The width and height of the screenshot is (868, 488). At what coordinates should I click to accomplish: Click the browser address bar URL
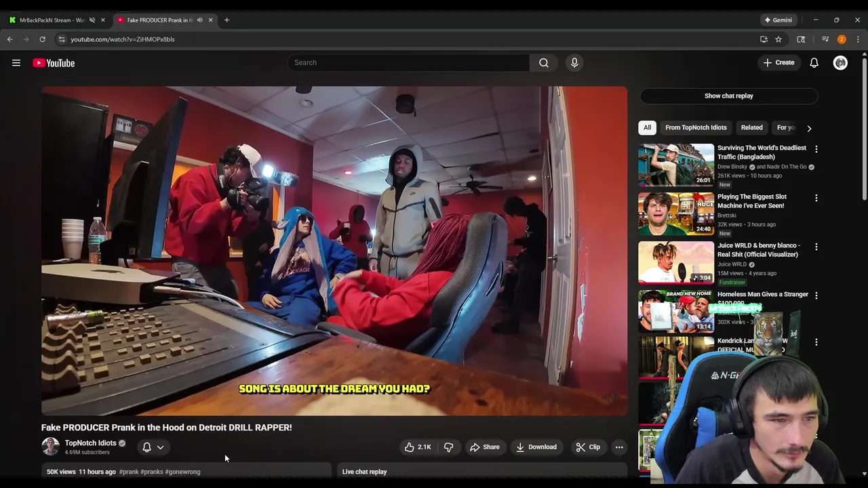pyautogui.click(x=123, y=39)
